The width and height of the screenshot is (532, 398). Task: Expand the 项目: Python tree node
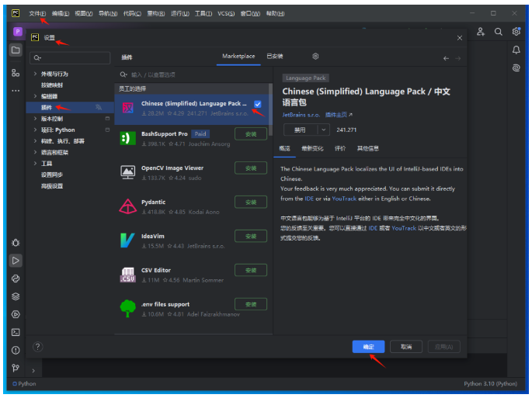coord(35,130)
